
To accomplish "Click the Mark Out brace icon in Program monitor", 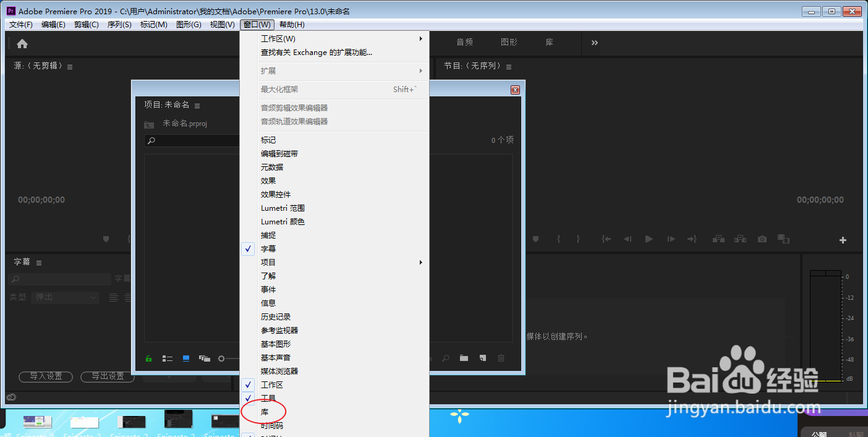I will (579, 239).
